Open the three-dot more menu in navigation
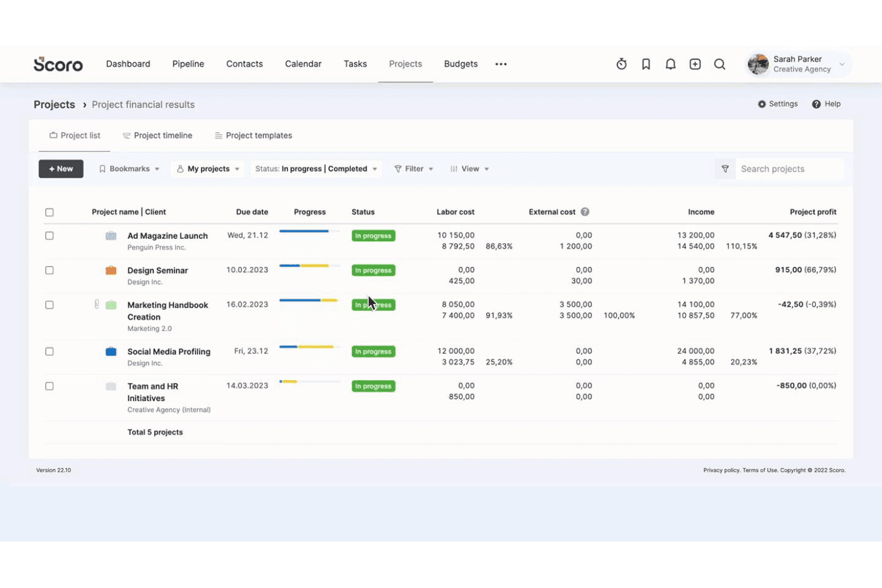Screen dimensions: 882x588 (501, 64)
